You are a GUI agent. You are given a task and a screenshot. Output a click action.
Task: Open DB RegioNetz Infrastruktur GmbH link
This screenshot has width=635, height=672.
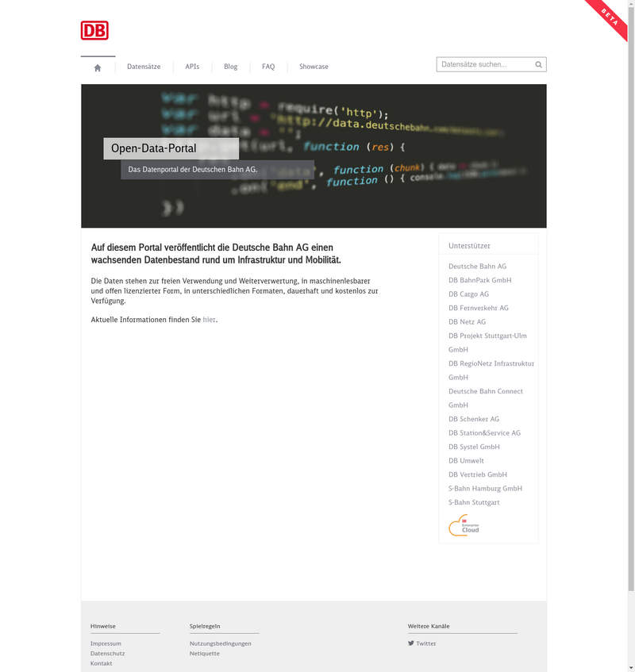(491, 371)
